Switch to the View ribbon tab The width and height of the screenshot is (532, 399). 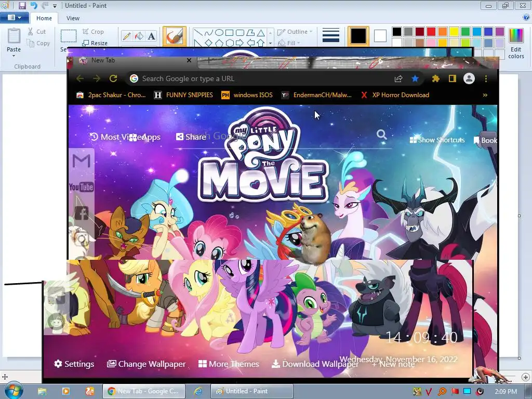pyautogui.click(x=73, y=18)
